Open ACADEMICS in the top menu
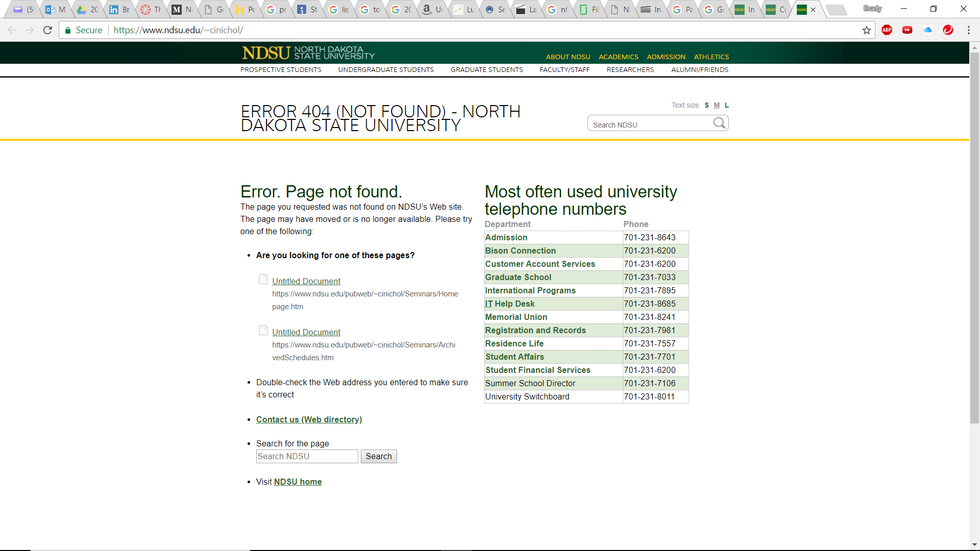 point(619,57)
